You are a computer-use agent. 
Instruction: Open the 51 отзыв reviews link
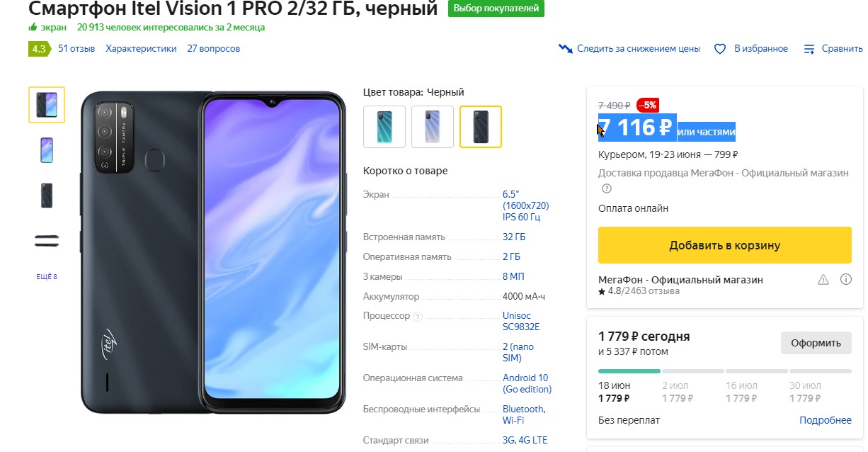(x=76, y=49)
